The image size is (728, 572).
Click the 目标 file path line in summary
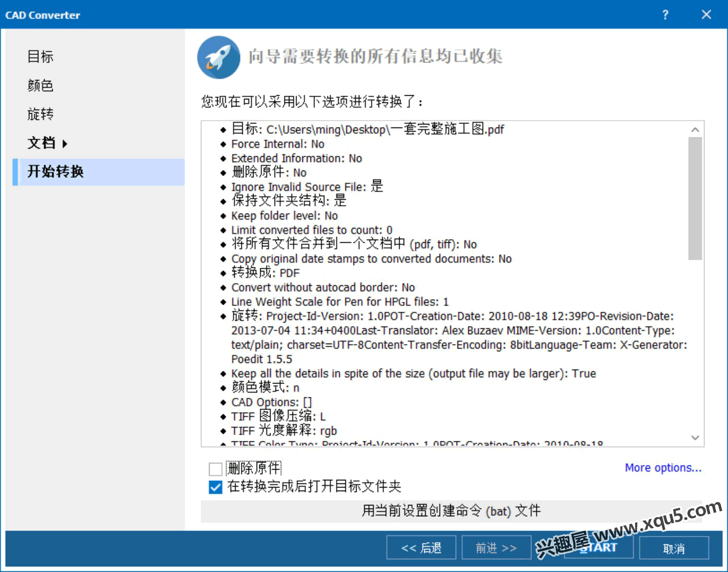(x=367, y=129)
